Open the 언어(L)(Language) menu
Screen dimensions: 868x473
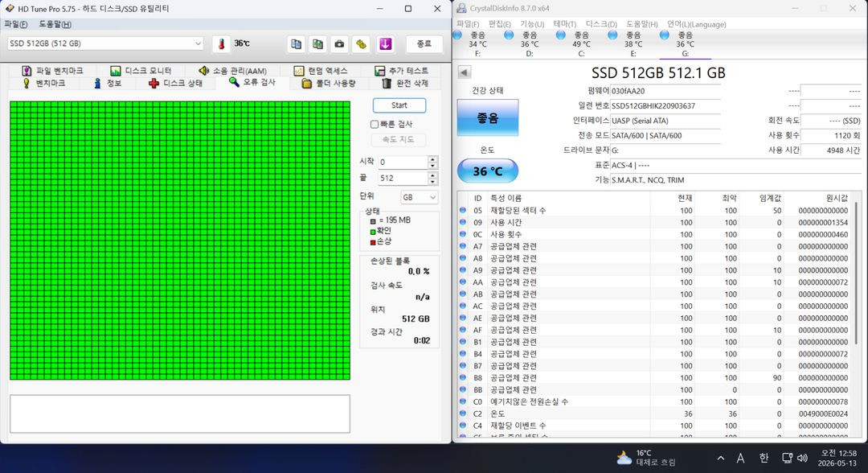point(696,24)
